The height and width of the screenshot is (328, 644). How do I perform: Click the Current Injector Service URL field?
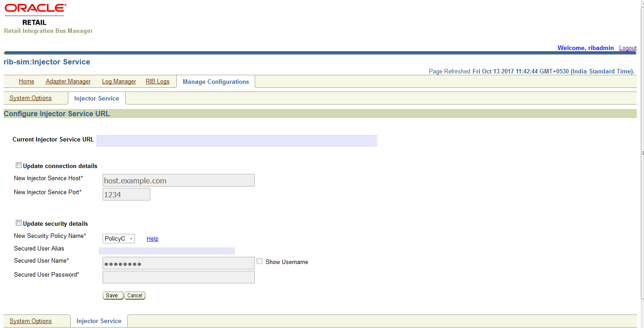[x=237, y=141]
